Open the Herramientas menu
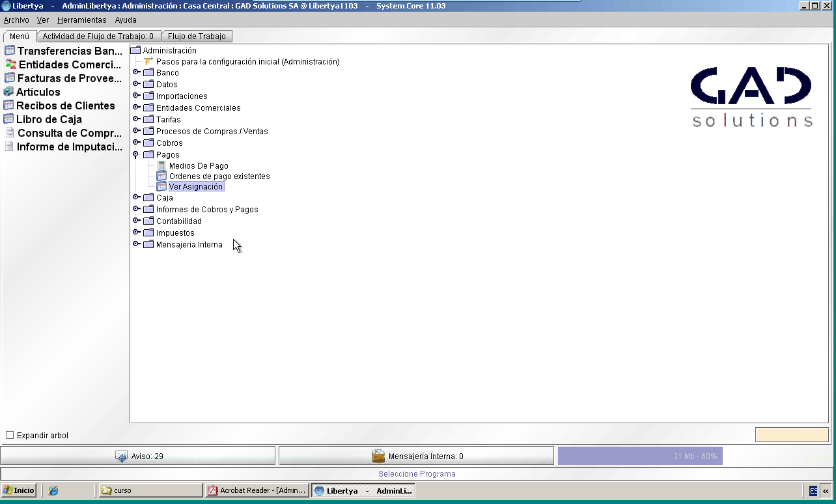This screenshot has width=836, height=504. (x=82, y=20)
